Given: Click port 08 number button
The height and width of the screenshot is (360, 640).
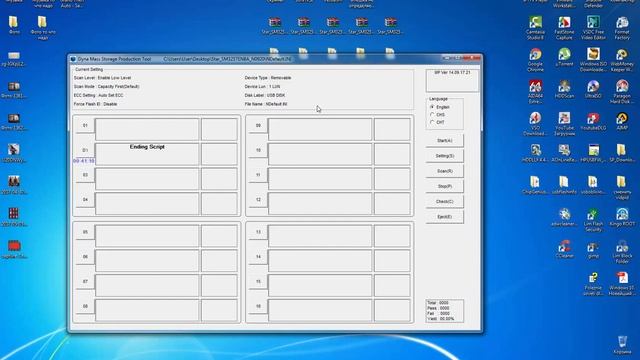Looking at the screenshot, I should pyautogui.click(x=85, y=307).
